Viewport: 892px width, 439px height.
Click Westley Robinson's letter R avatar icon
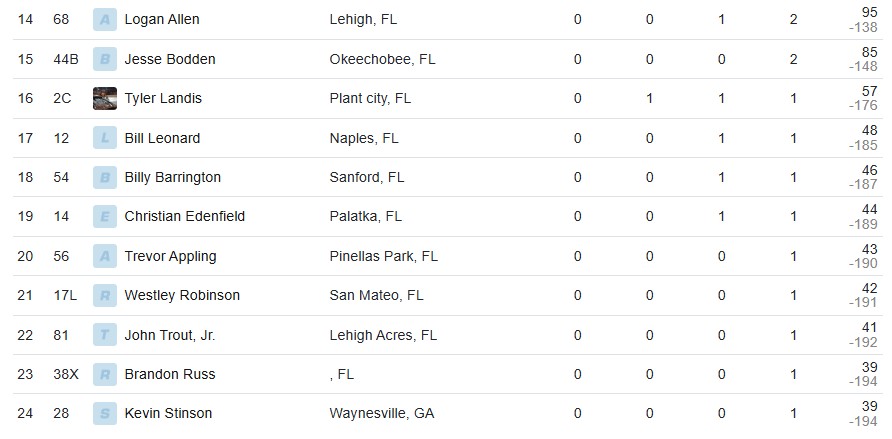(104, 295)
